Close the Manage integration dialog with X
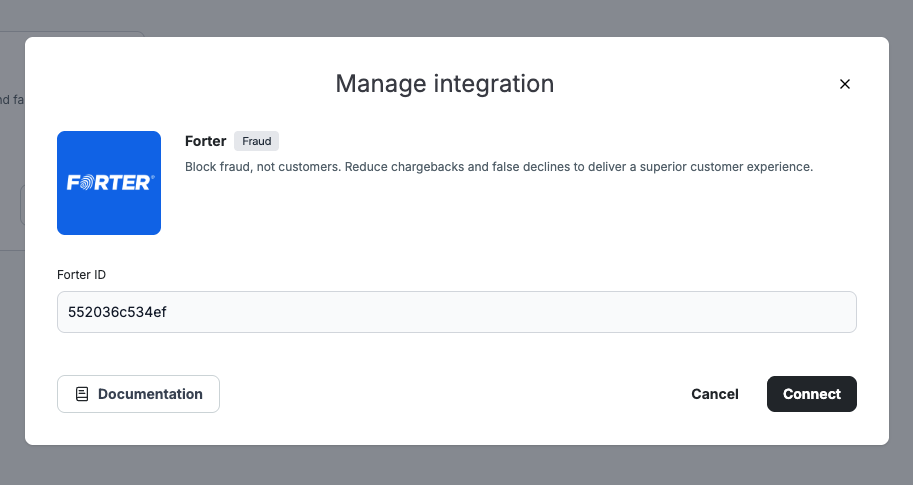 pos(844,84)
